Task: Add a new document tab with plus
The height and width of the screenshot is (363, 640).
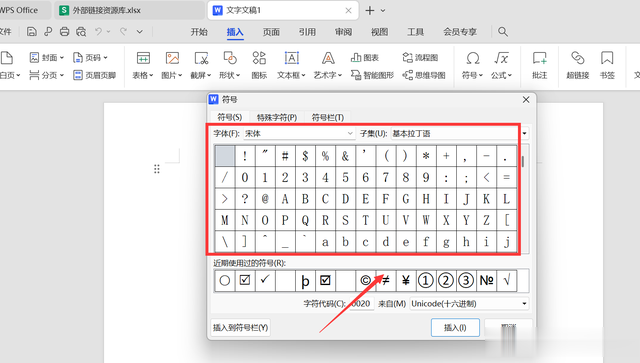Action: 370,11
